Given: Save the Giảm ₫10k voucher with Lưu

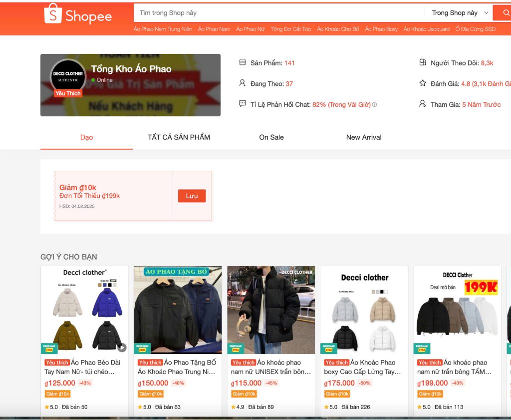Looking at the screenshot, I should [192, 196].
